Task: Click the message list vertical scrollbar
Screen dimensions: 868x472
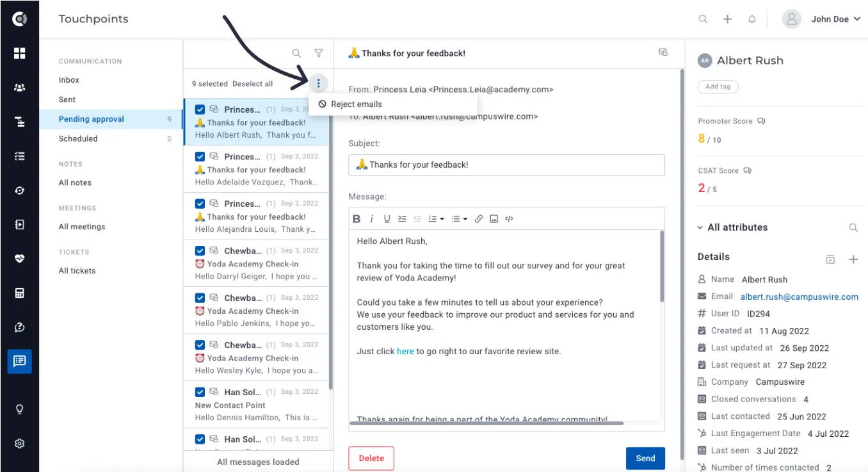Action: pos(331,244)
